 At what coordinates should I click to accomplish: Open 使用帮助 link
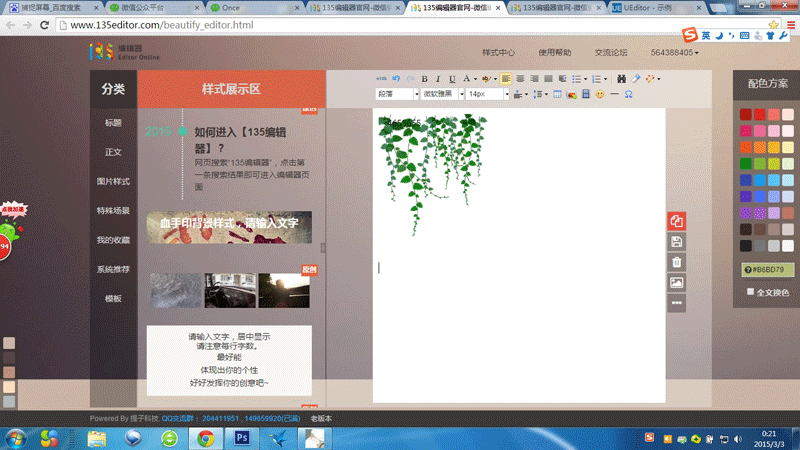pos(555,53)
